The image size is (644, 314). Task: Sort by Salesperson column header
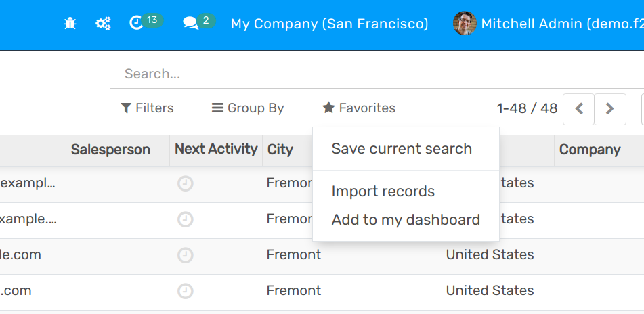click(110, 150)
